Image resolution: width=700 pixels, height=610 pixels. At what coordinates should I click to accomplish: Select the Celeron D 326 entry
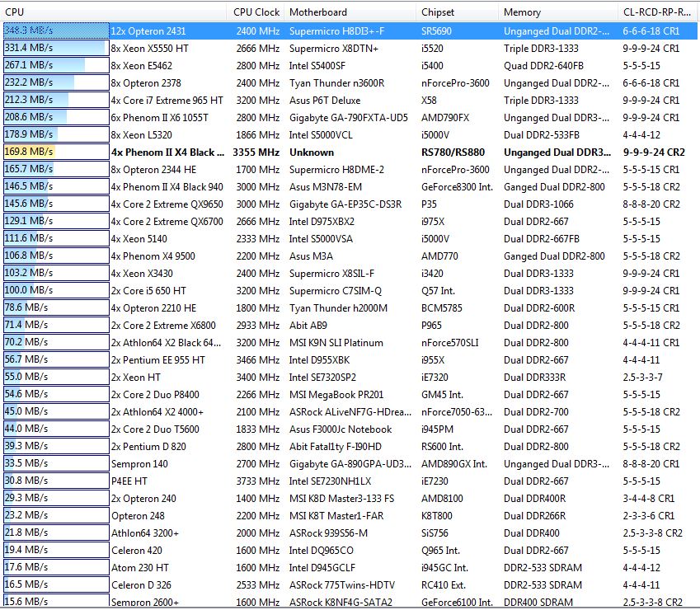142,584
